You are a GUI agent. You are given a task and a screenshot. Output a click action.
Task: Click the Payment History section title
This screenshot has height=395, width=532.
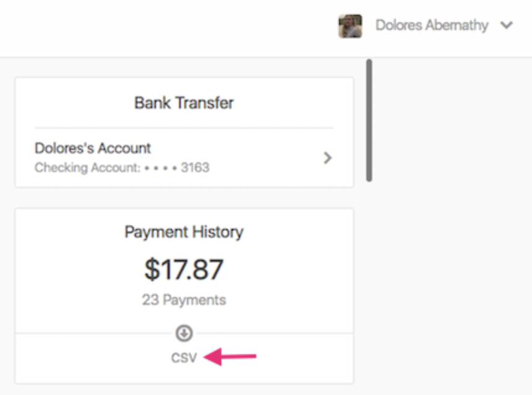click(183, 232)
